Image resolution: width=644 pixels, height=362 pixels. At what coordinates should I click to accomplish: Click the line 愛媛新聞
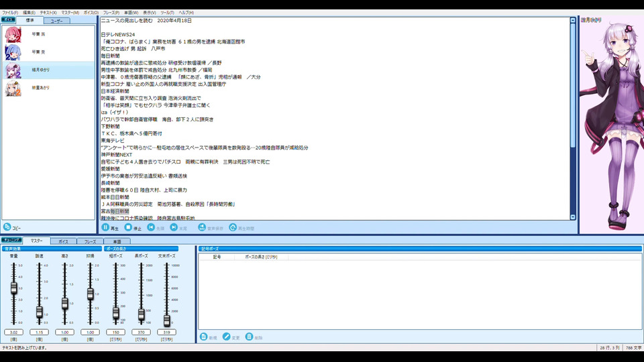coord(111,169)
